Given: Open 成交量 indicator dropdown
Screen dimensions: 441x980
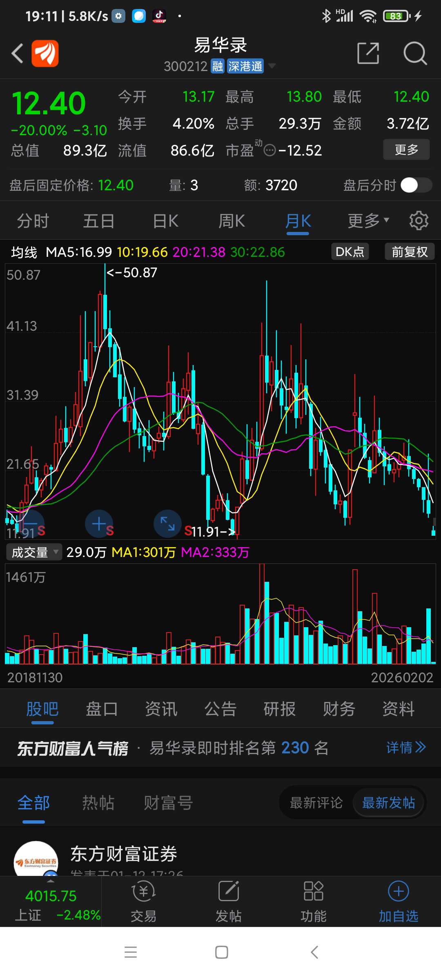Looking at the screenshot, I should pos(34,552).
